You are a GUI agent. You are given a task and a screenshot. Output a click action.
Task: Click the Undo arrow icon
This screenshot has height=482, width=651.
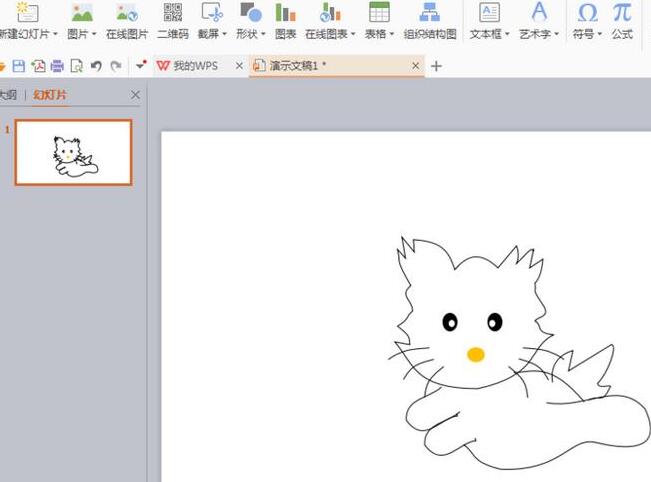tap(96, 66)
